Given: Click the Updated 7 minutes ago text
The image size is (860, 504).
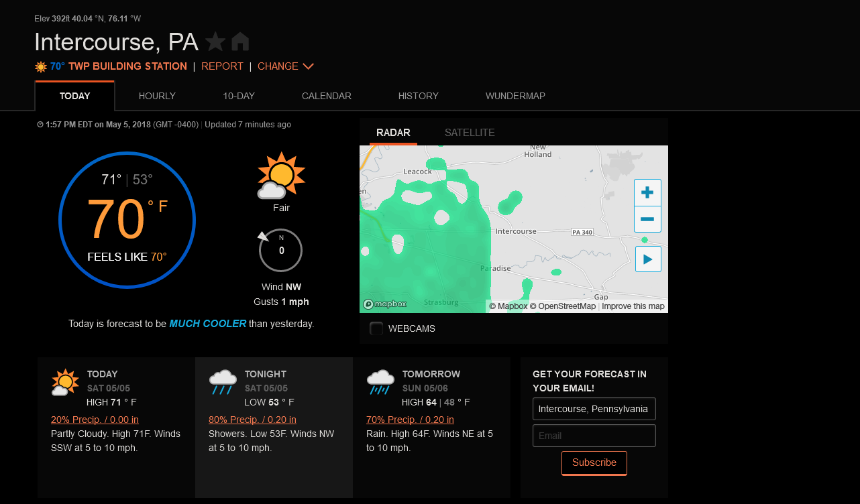Looking at the screenshot, I should pos(248,125).
